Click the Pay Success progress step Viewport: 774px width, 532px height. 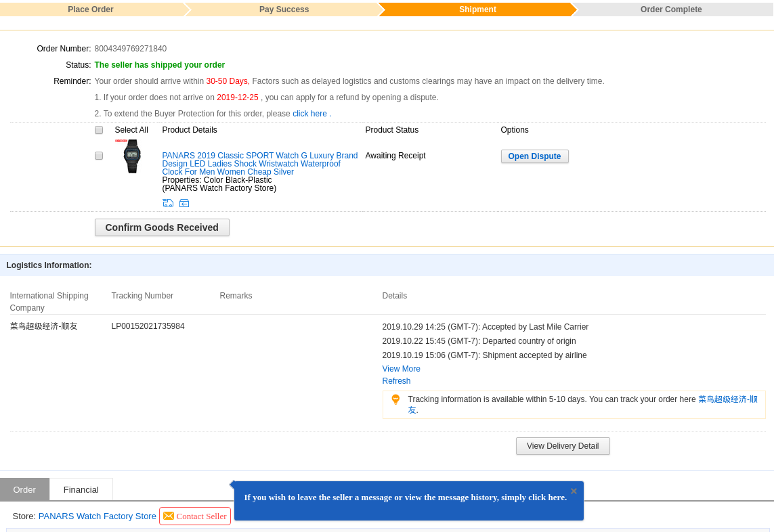[x=284, y=9]
